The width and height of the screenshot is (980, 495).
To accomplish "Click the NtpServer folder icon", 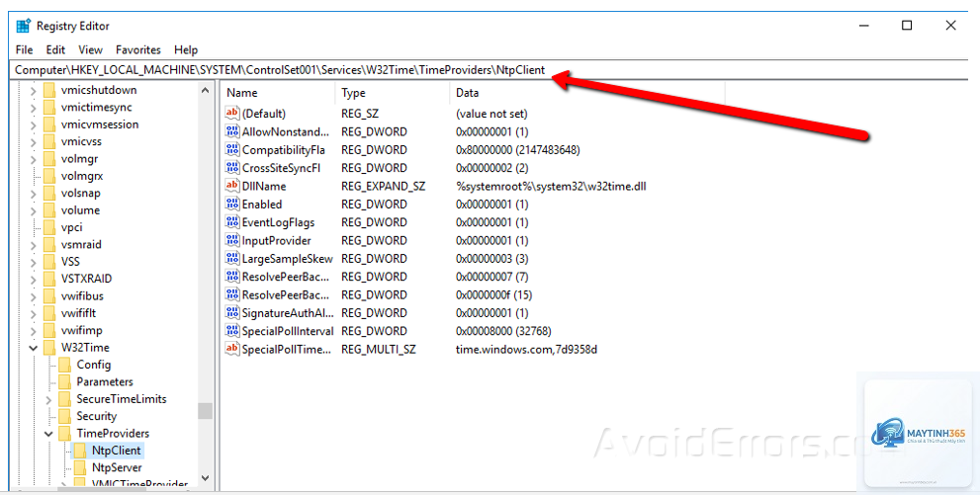I will coord(80,467).
